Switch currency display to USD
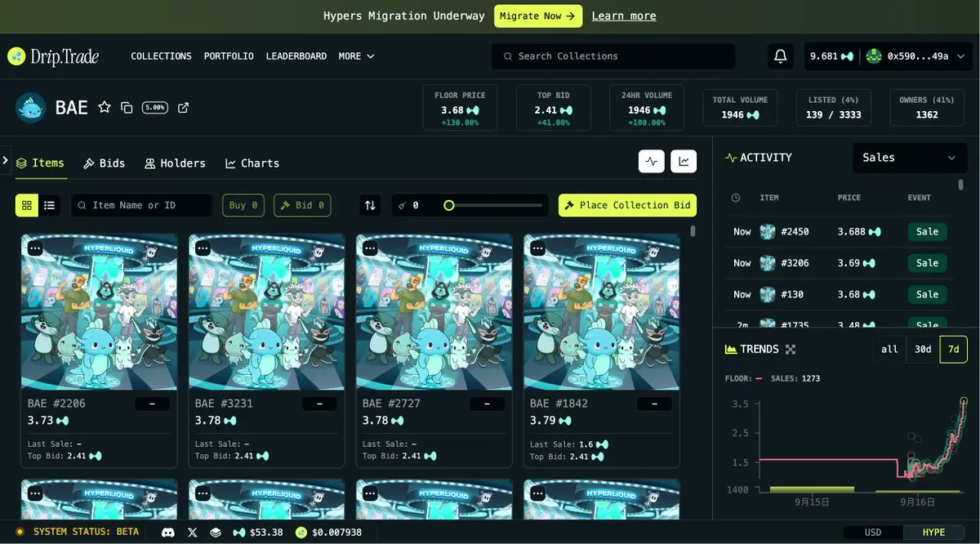980x544 pixels. point(873,533)
